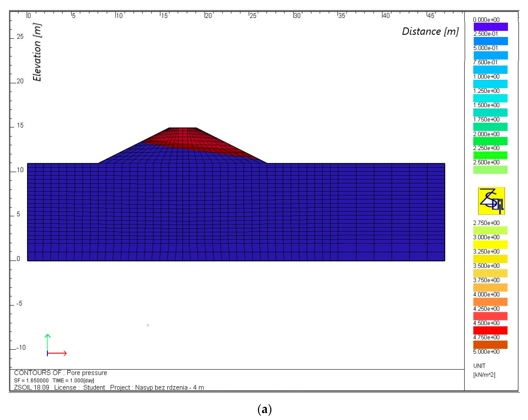Select the violet 0.000e+00 legend swatch
This screenshot has width=528, height=420.
point(491,27)
